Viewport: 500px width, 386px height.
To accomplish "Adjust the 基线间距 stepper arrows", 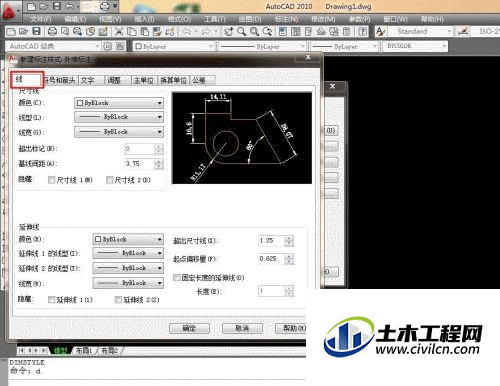I will [159, 164].
